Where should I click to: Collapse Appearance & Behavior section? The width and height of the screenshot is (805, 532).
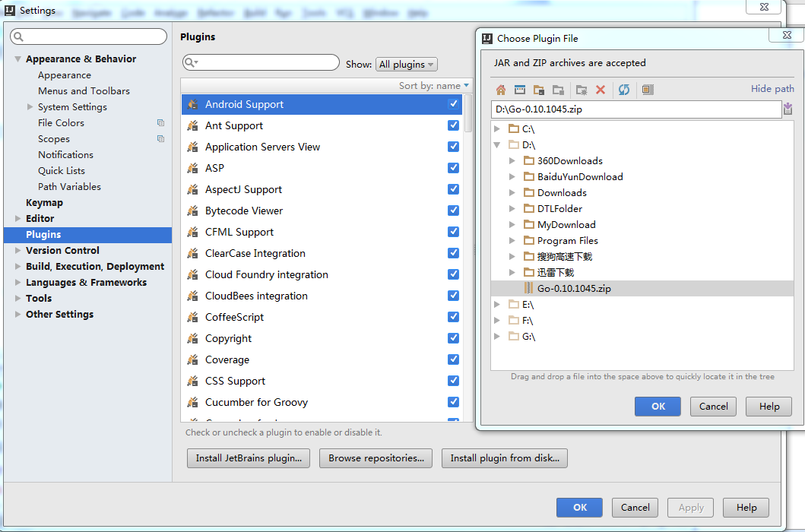(18, 59)
